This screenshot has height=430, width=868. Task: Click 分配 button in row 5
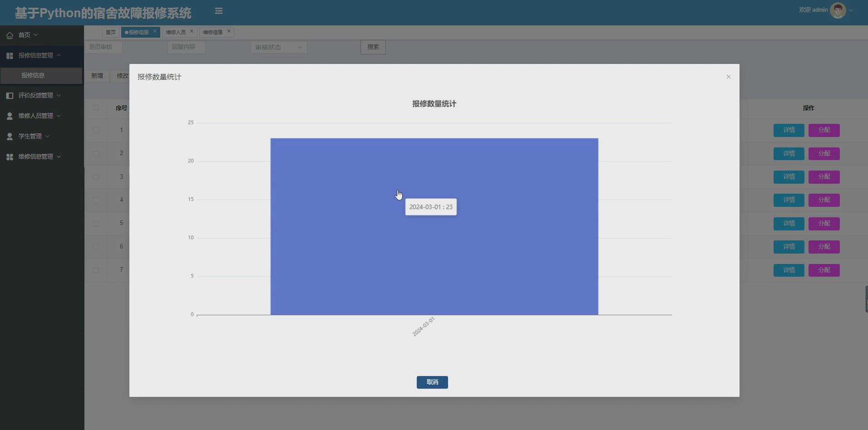[x=824, y=224]
